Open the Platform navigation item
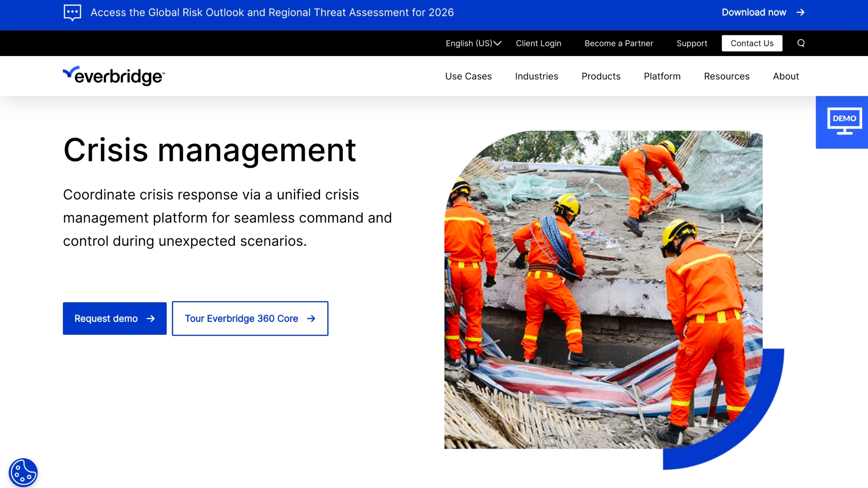Image resolution: width=868 pixels, height=488 pixels. tap(662, 76)
